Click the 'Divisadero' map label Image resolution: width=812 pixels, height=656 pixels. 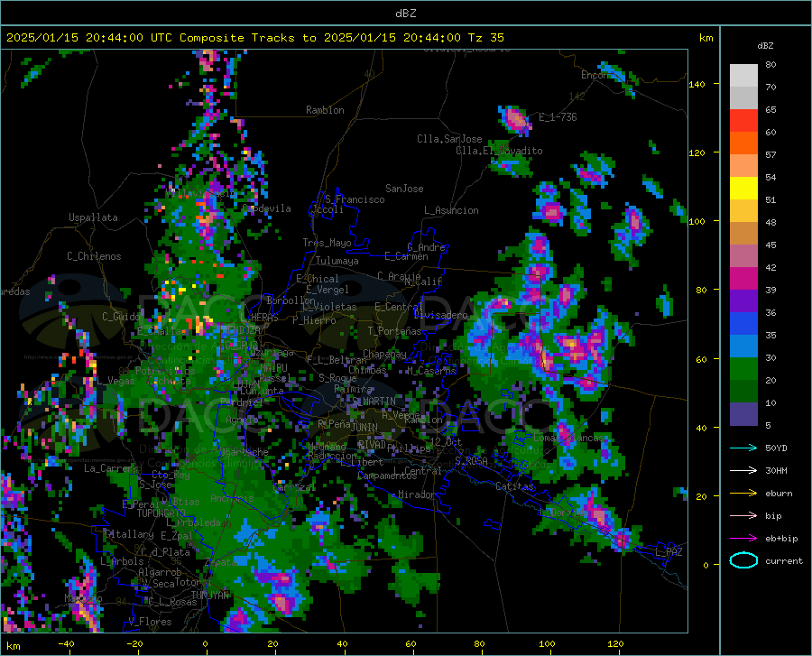pos(440,315)
